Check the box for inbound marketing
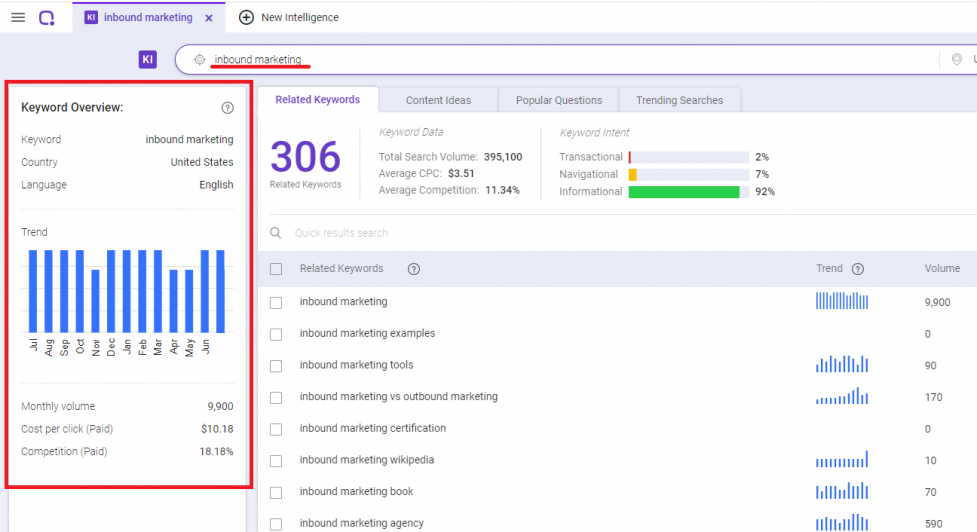Screen dimensions: 977x532 coord(276,303)
